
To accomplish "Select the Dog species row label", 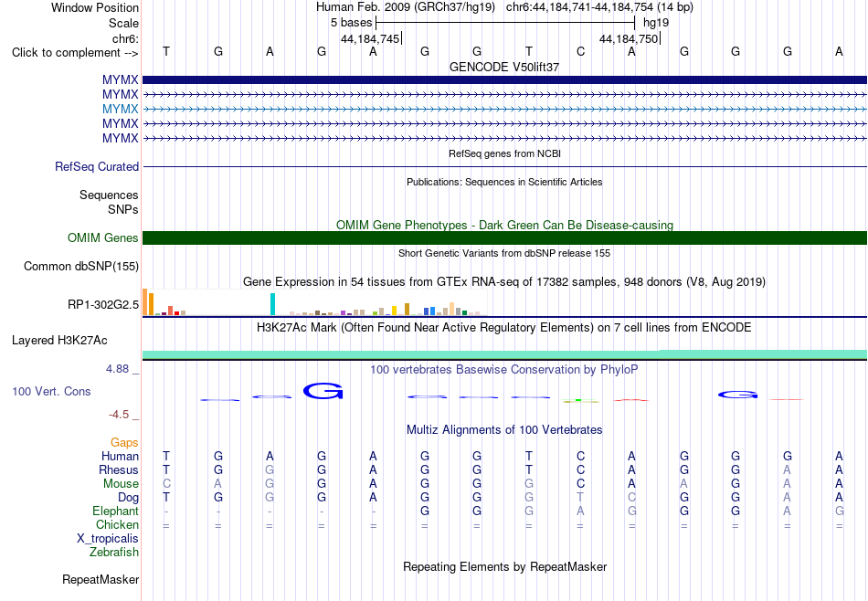I will coord(128,498).
